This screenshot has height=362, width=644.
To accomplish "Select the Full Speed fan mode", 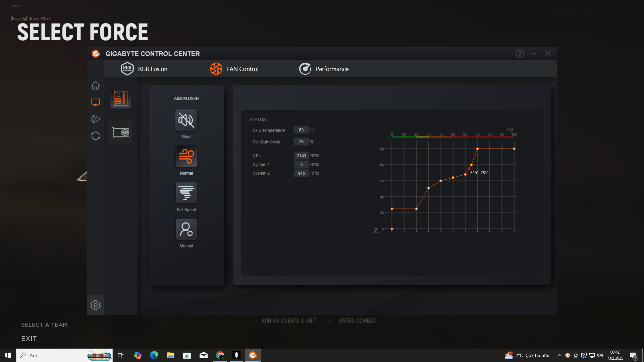I will click(x=186, y=193).
